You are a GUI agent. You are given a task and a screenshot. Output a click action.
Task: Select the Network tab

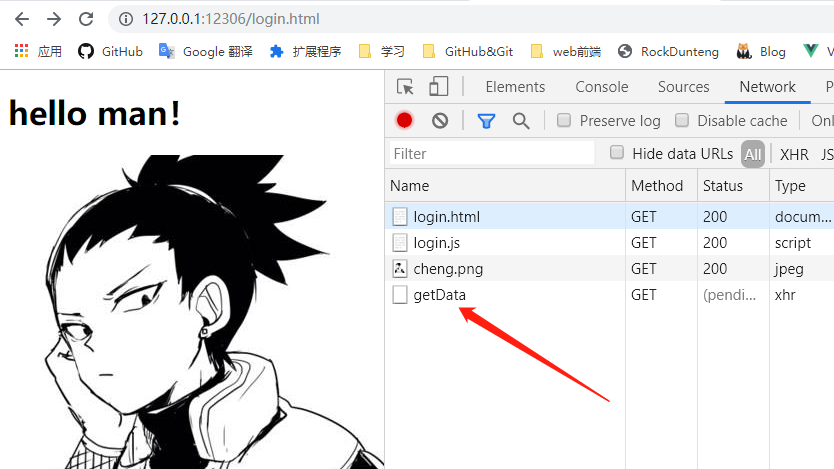tap(768, 87)
